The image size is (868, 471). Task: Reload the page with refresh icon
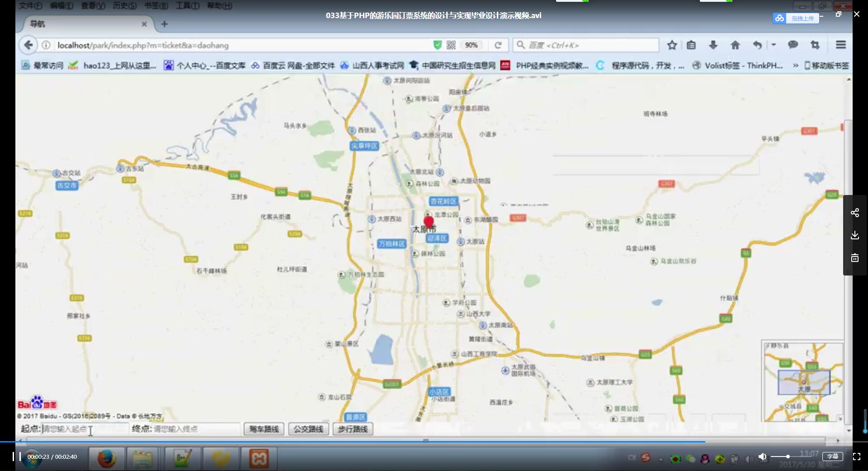pyautogui.click(x=498, y=45)
